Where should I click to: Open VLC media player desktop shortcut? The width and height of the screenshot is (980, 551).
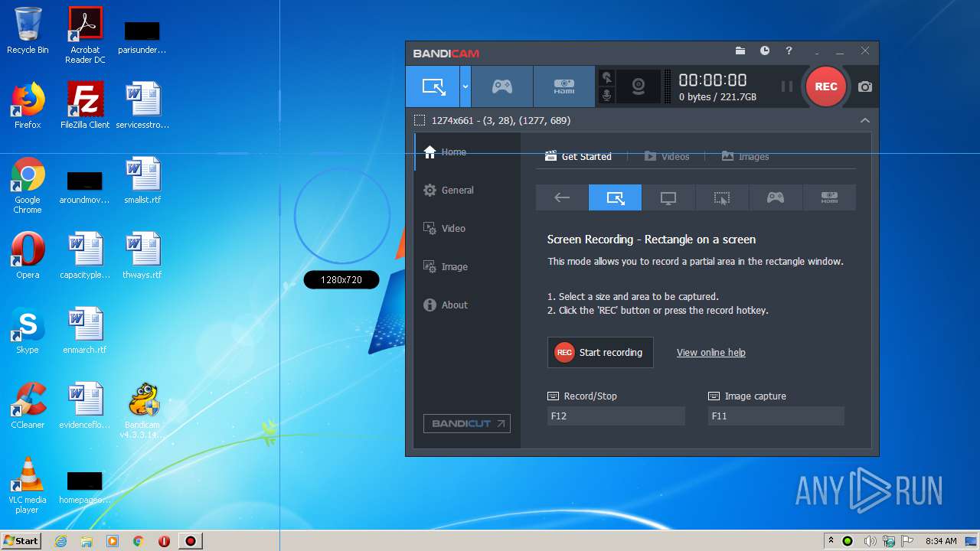[x=28, y=485]
